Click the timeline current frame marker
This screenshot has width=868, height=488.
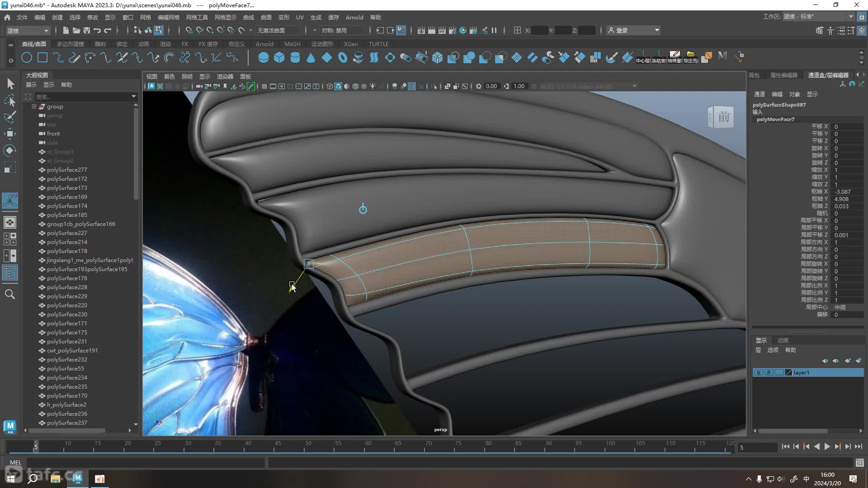[36, 446]
